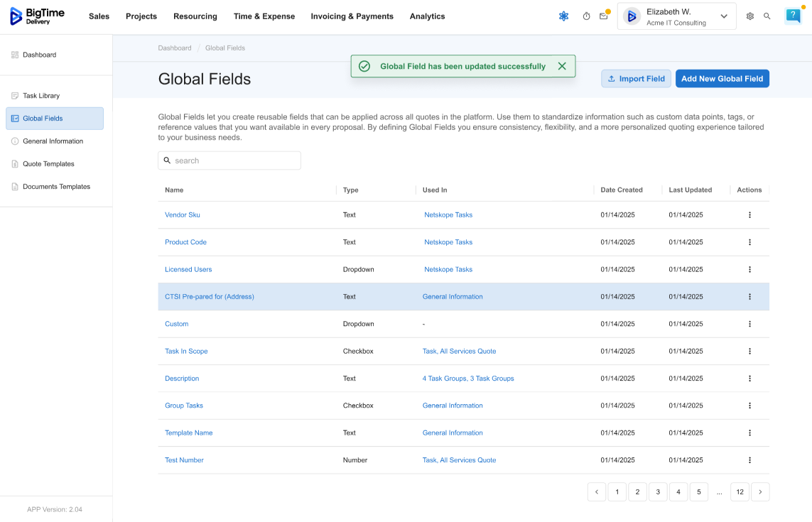Open the settings gear icon
This screenshot has width=812, height=522.
750,16
